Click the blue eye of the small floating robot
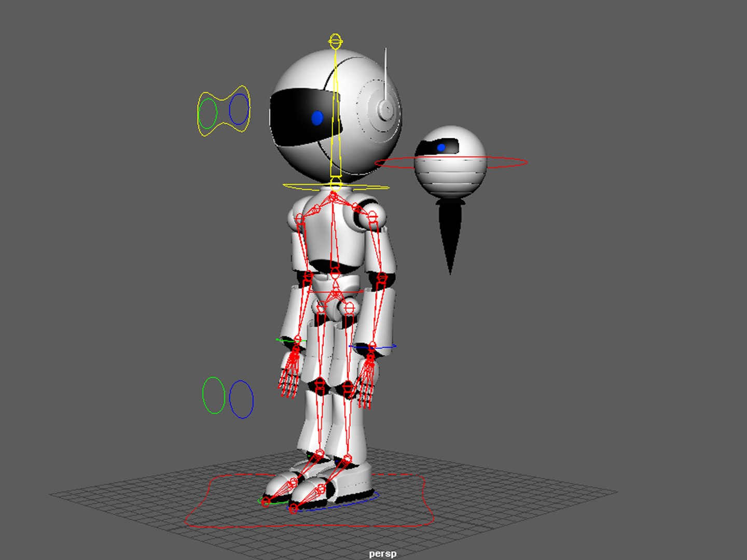747x560 pixels. point(441,148)
